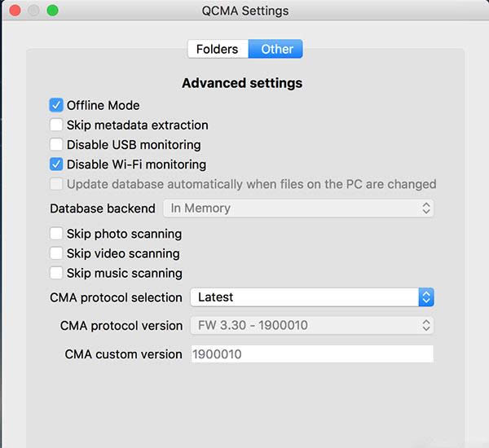Toggle Update database automatically checkbox

coord(56,184)
